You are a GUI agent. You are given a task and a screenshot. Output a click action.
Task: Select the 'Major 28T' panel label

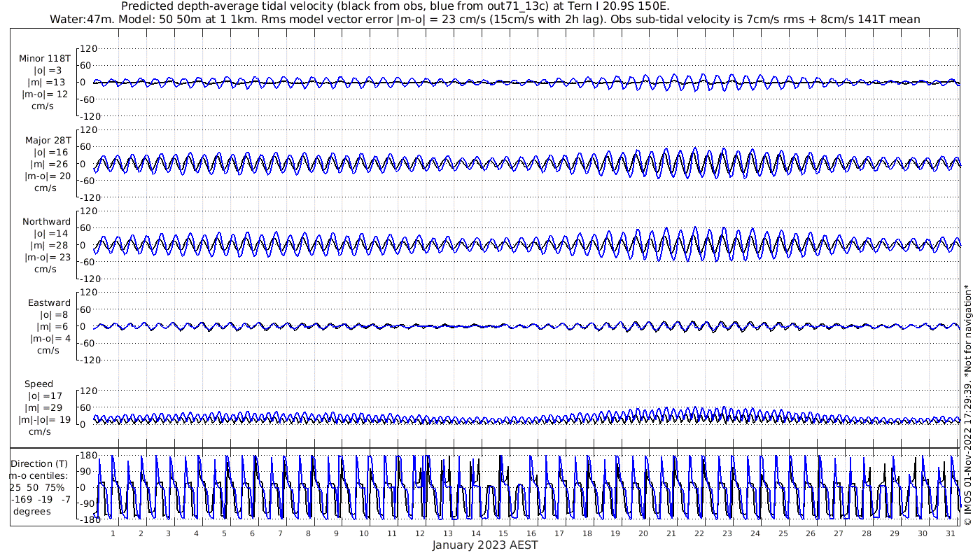click(47, 141)
